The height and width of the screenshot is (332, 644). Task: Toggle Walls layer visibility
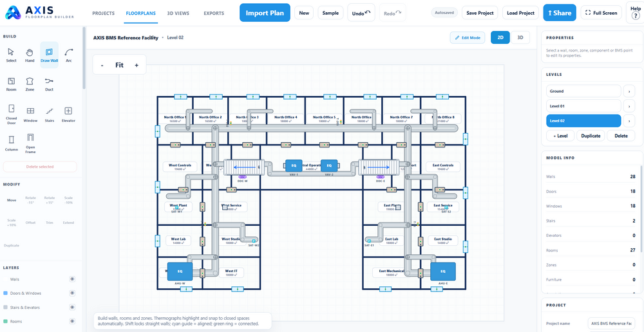point(72,279)
